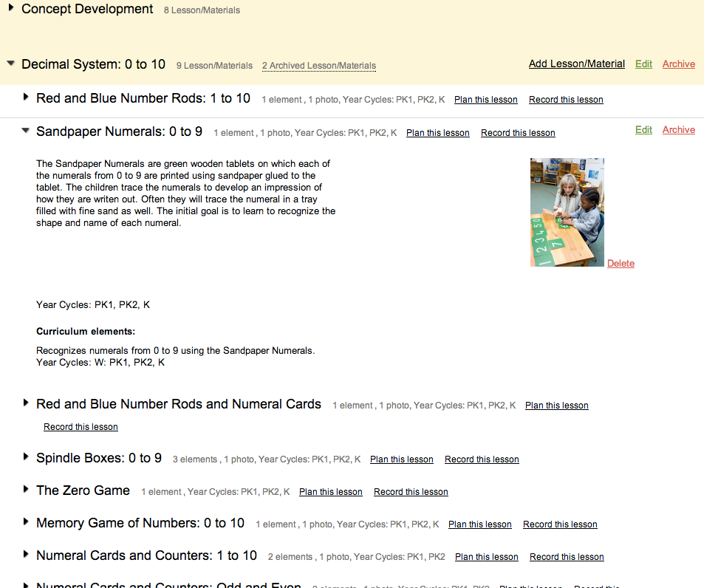Click the Sandpaper Numerals description paragraph

(186, 193)
